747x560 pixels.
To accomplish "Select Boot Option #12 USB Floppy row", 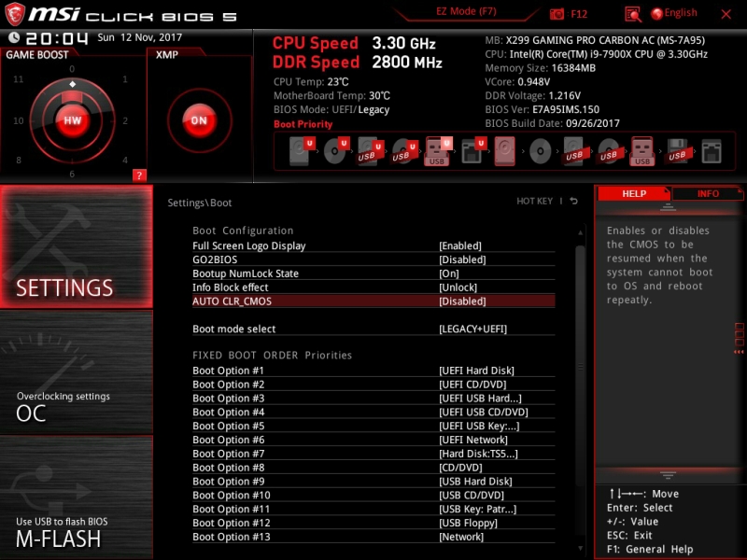I will pos(373,523).
